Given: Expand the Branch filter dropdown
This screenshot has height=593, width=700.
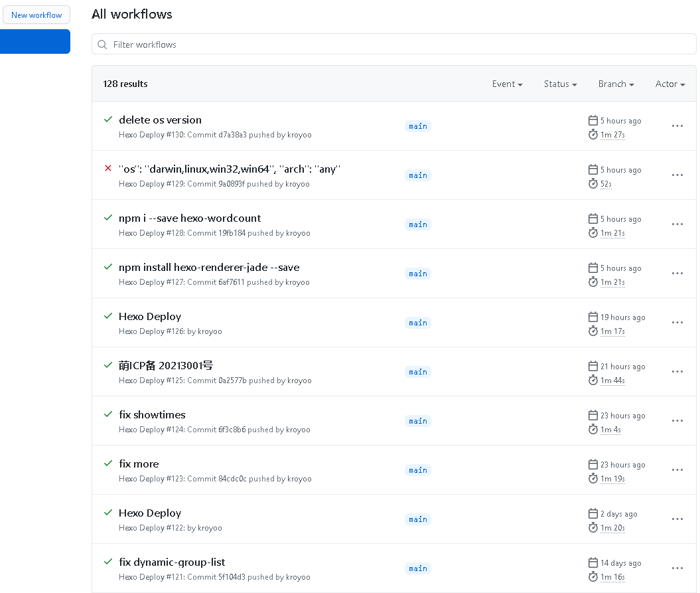Looking at the screenshot, I should (616, 84).
